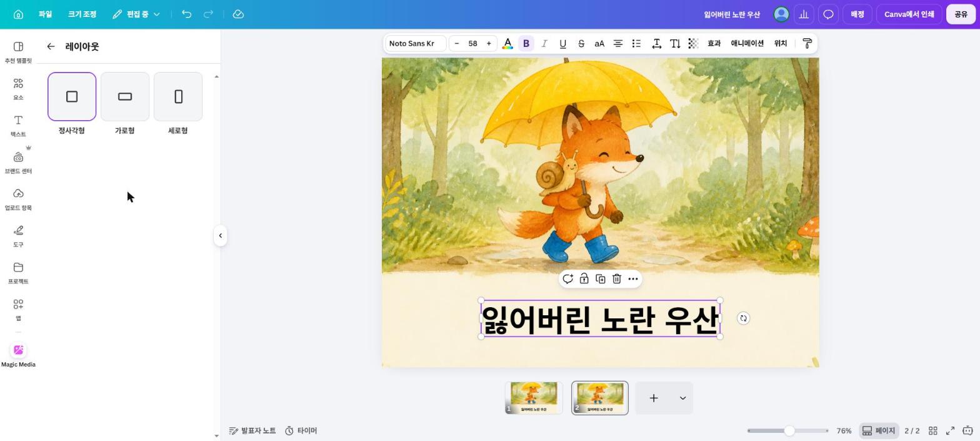Switch to vertical text direction

pos(675,43)
